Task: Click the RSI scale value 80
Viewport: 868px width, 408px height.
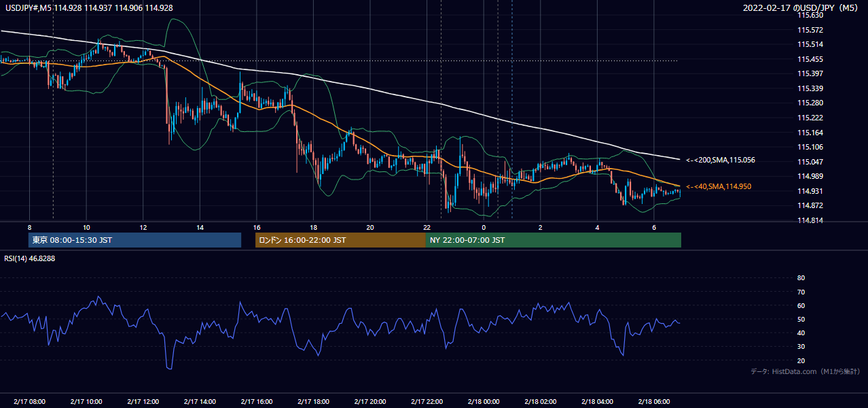Action: 801,278
